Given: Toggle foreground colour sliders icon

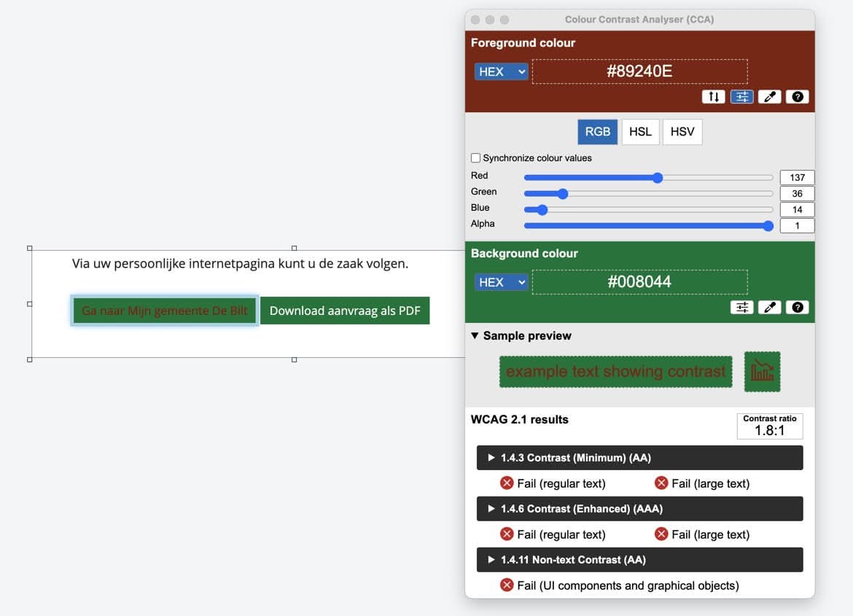Looking at the screenshot, I should coord(741,97).
